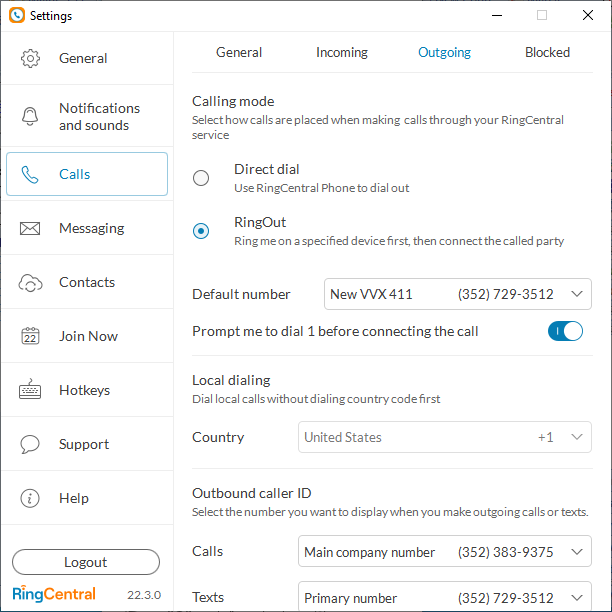The image size is (612, 612).
Task: Click the Contacts cloud icon
Action: point(30,282)
